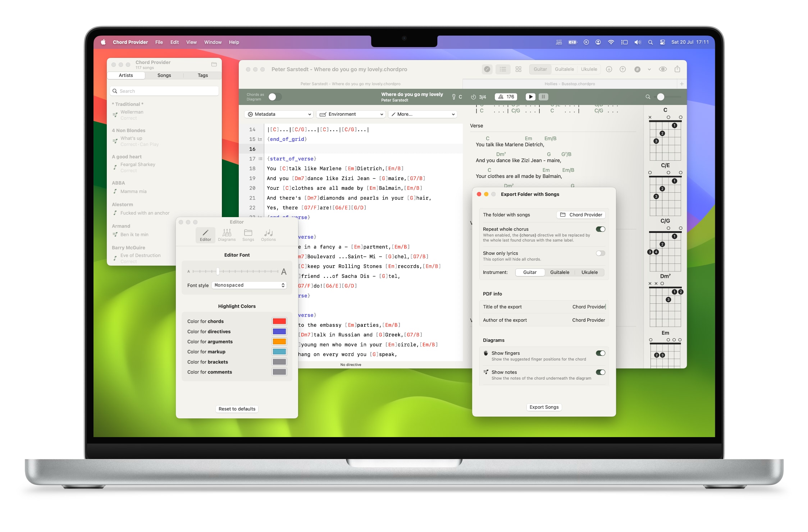Viewport: 808px width, 532px height.
Task: Switch to the Tags tab in the library
Action: click(202, 75)
